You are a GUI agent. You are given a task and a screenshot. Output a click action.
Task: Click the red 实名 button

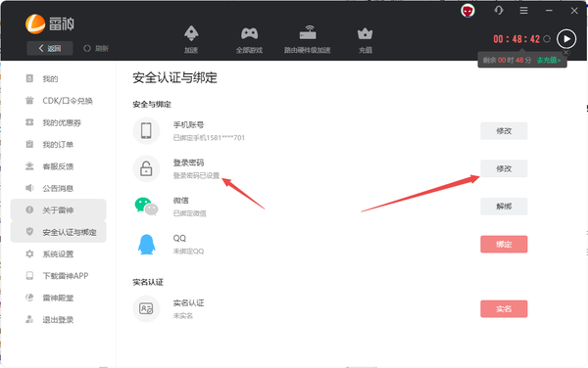(504, 309)
